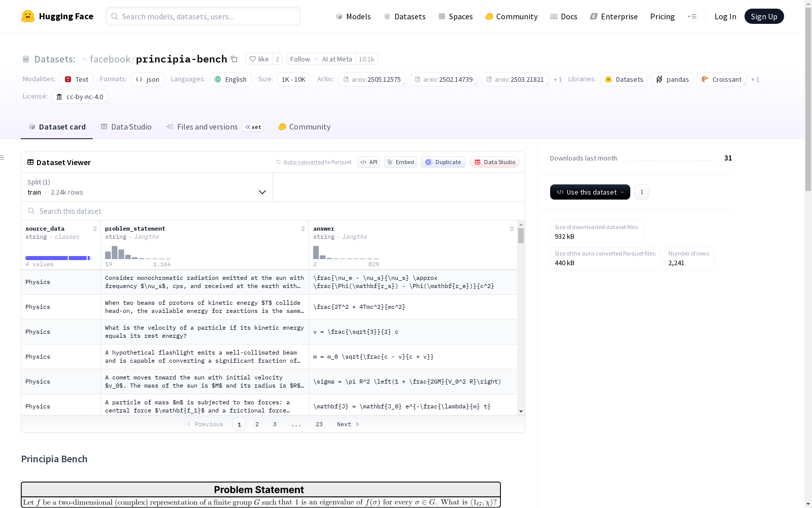Viewport: 812px width, 508px height.
Task: Select the pandas library tag
Action: pos(672,79)
